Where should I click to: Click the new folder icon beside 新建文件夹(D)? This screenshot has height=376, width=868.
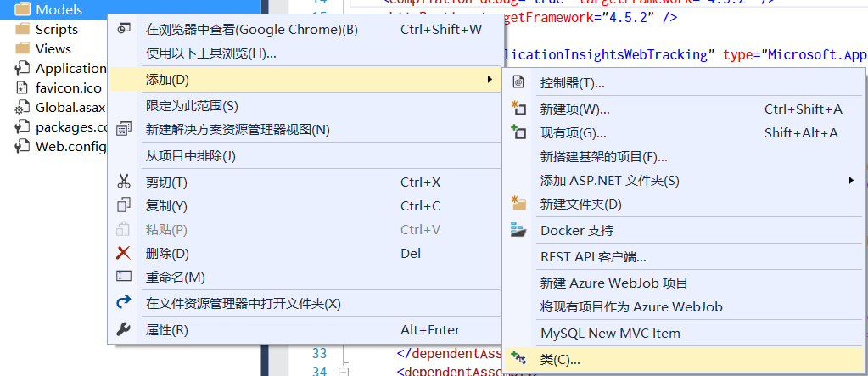coord(518,204)
